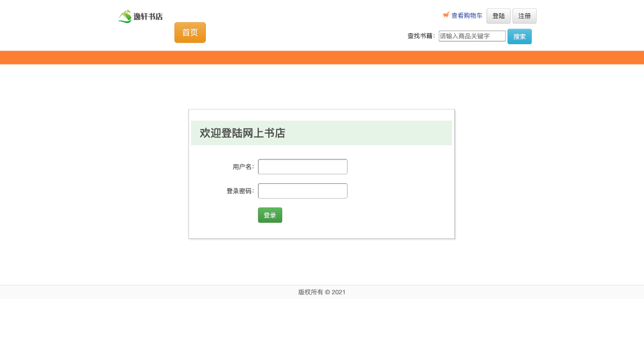Click the 查找书籍 label
This screenshot has width=644, height=351.
coord(420,36)
